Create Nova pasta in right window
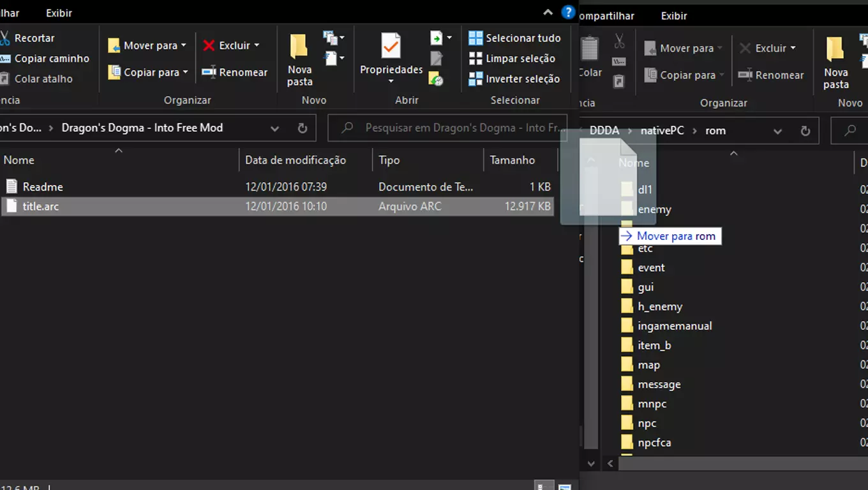Screen dimensions: 868x490 (x=835, y=63)
